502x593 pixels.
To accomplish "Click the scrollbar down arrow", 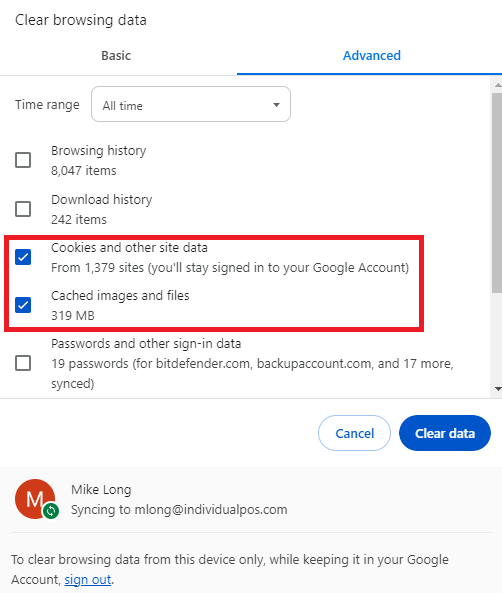I will pyautogui.click(x=498, y=389).
